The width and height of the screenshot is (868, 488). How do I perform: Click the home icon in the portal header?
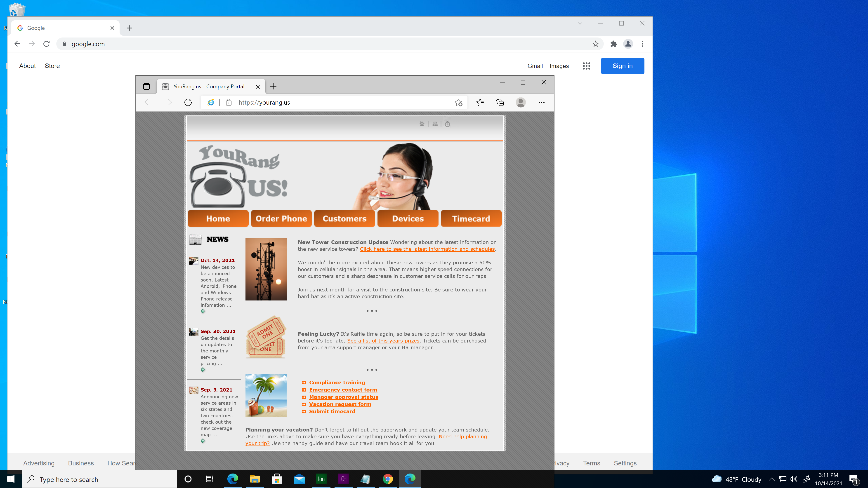422,124
